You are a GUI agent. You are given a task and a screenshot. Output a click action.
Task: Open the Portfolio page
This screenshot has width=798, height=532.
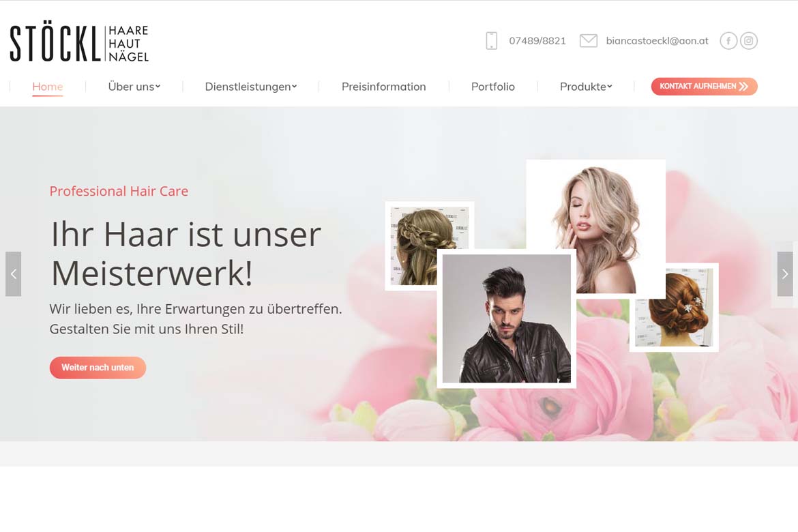tap(493, 87)
